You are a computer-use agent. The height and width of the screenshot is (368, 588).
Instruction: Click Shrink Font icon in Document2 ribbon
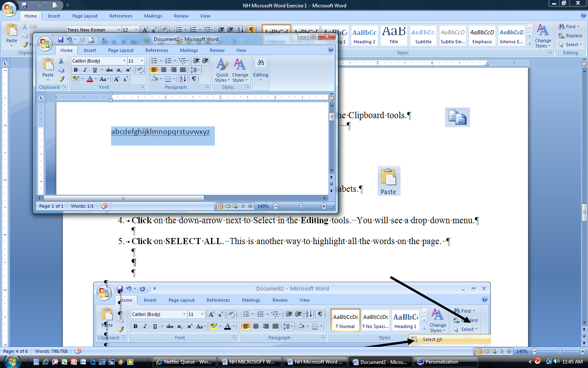125,79
